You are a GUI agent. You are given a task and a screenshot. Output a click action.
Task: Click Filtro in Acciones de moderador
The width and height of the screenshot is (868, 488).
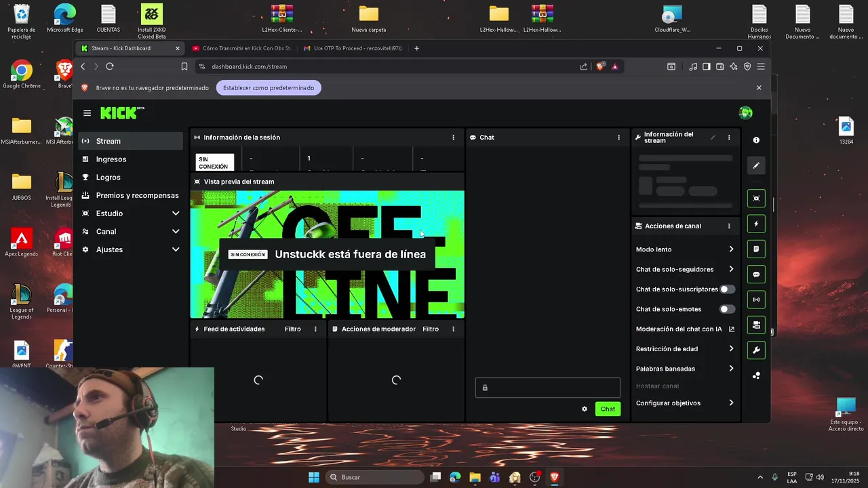click(x=431, y=329)
